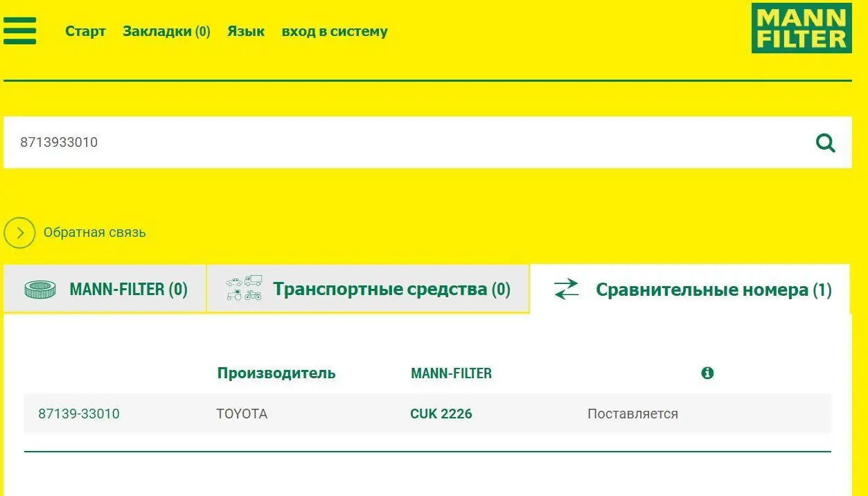
Task: Click the search magnifier icon
Action: point(825,143)
